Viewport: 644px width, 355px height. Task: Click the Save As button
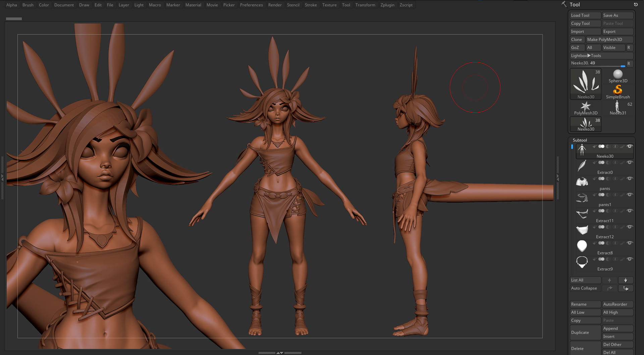pyautogui.click(x=618, y=15)
